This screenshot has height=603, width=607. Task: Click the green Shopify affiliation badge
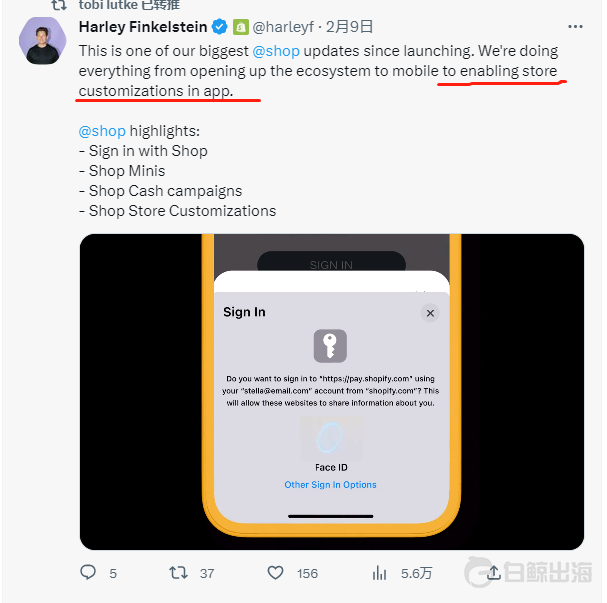240,27
